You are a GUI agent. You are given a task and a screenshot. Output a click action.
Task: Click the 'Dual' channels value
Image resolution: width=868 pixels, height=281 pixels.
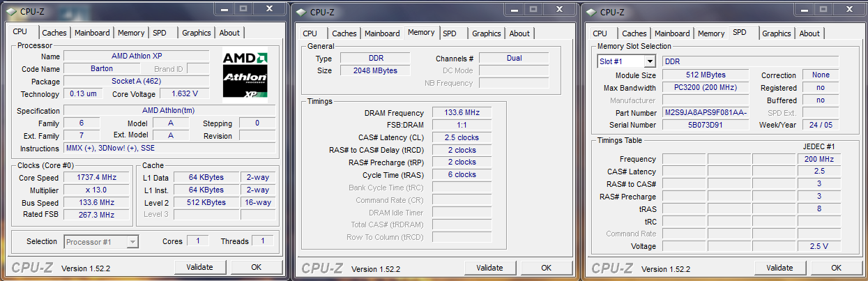tap(514, 58)
